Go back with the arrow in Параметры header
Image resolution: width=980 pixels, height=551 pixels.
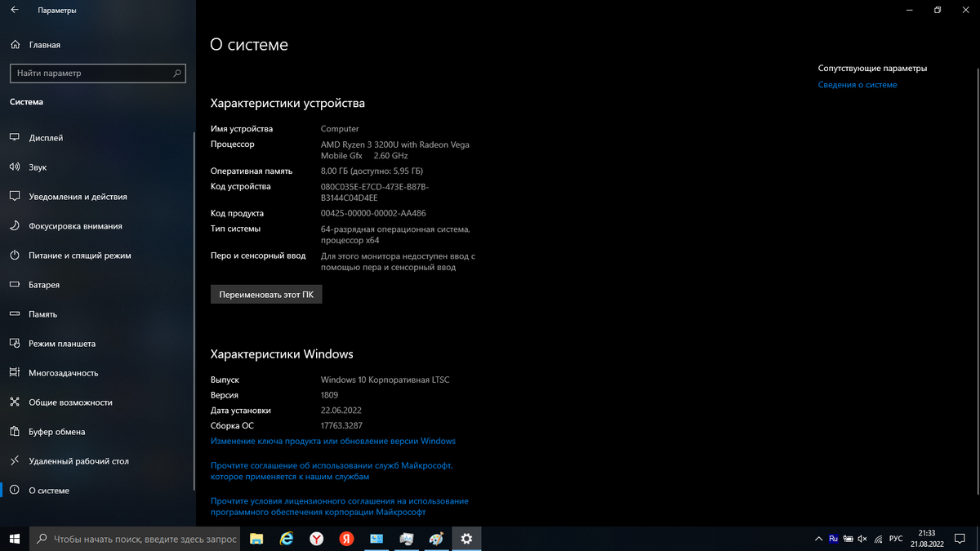pyautogui.click(x=15, y=11)
